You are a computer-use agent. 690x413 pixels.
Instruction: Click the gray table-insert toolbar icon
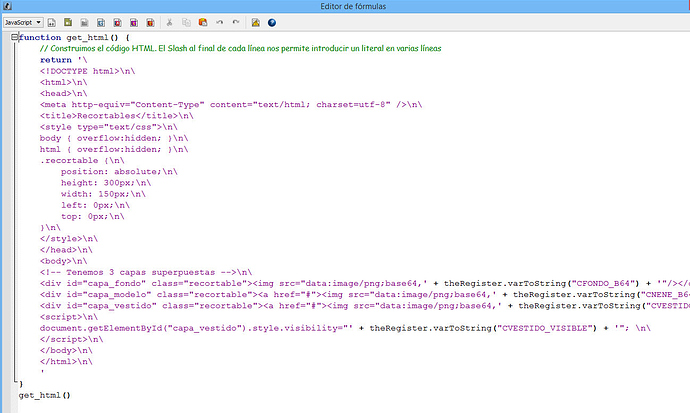coord(84,22)
